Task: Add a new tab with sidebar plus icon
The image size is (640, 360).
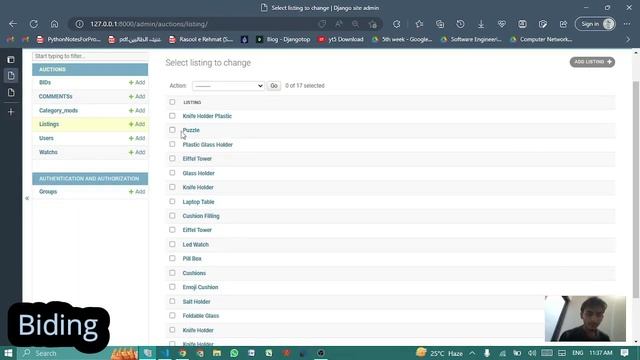Action: pos(11,111)
